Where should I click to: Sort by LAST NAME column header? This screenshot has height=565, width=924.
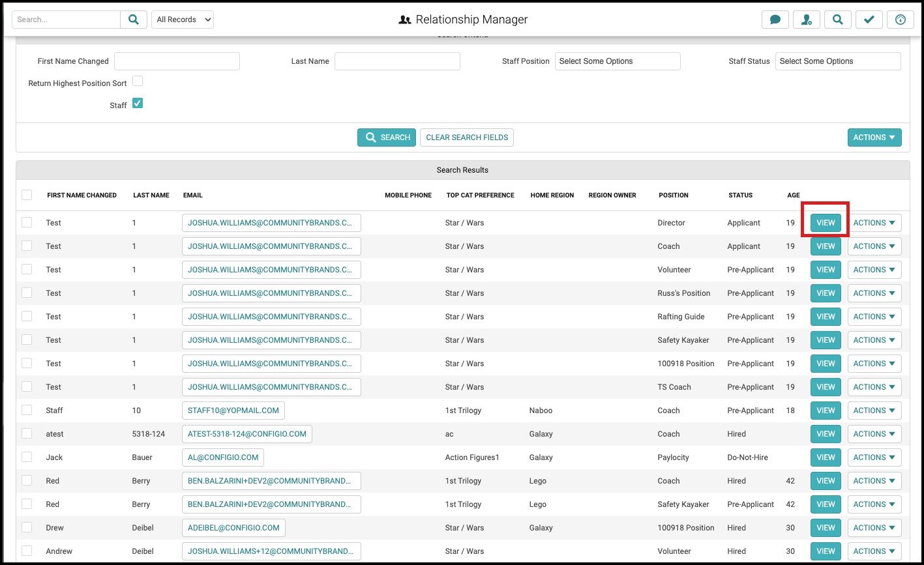click(x=151, y=196)
